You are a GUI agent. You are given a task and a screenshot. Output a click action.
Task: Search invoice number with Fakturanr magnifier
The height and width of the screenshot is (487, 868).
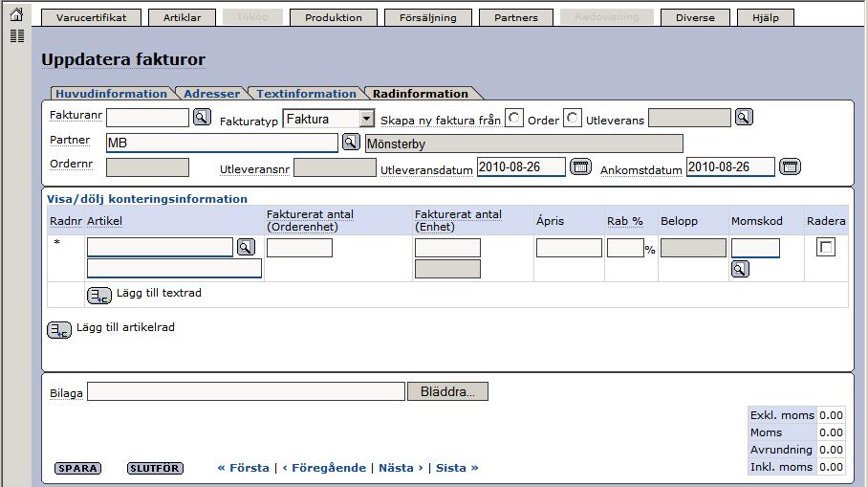pyautogui.click(x=202, y=117)
